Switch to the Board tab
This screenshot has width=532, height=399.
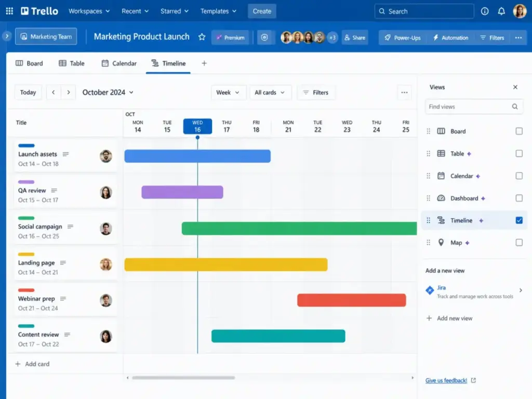click(x=30, y=63)
